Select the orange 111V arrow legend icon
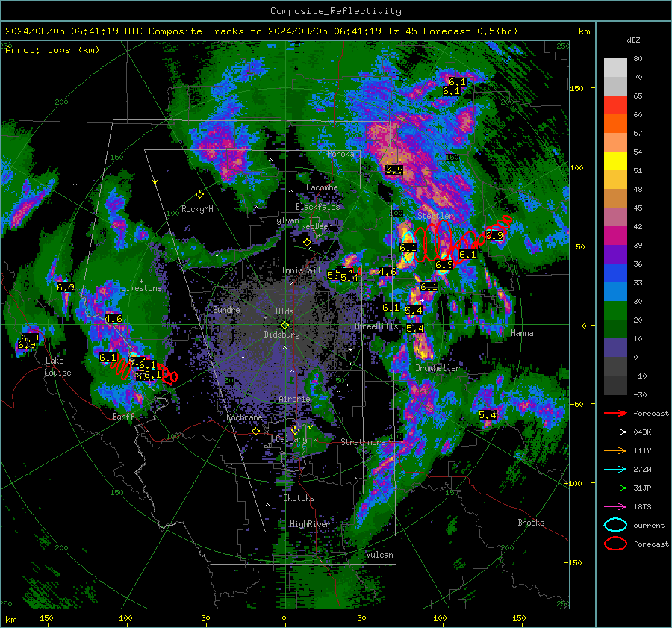Viewport: 672px width, 628px height. 615,450
